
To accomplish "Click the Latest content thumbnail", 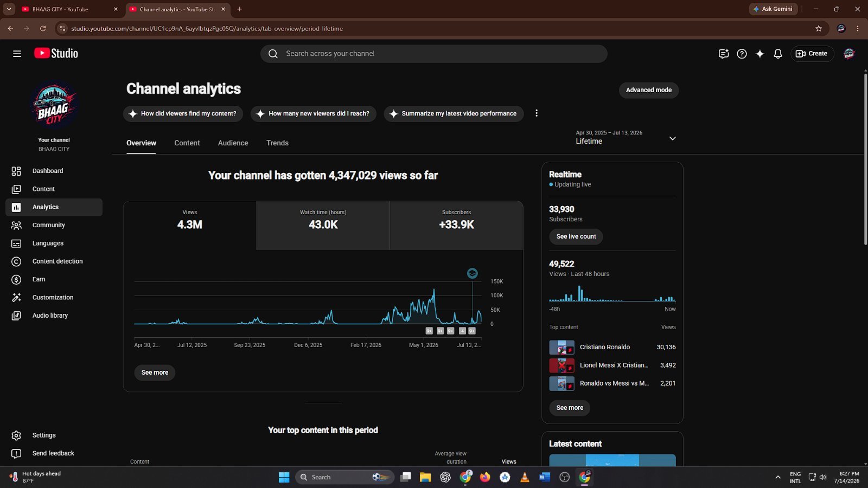I will point(612,460).
